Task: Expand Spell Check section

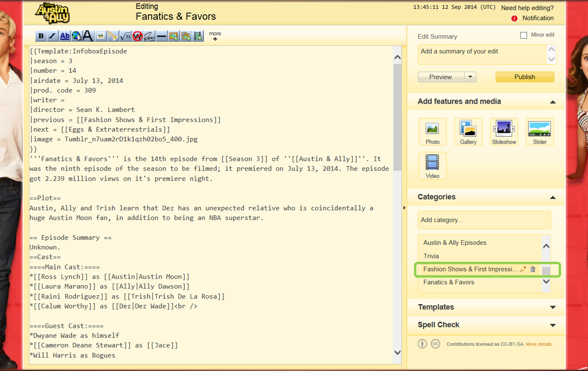Action: pos(553,325)
